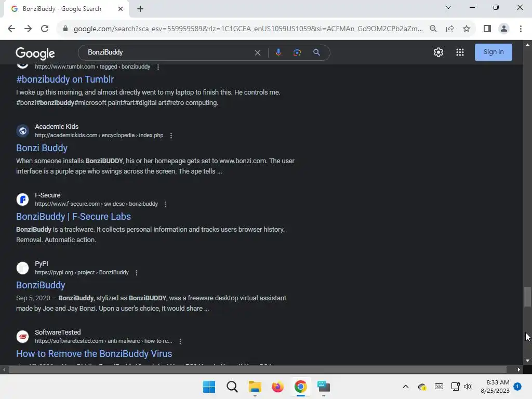Click the horizontal scrollbar thumb
Image resolution: width=532 pixels, height=399 pixels.
tap(258, 369)
